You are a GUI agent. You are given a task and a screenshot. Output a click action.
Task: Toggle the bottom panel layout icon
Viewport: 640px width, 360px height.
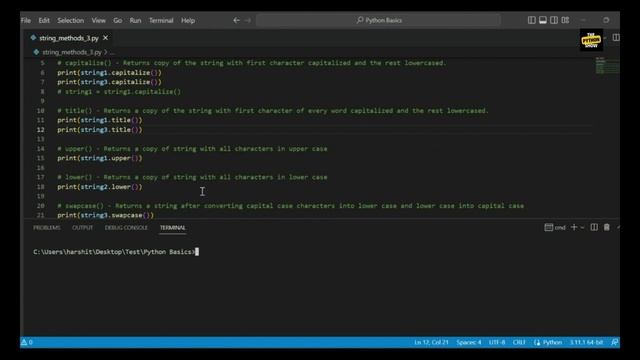543,20
